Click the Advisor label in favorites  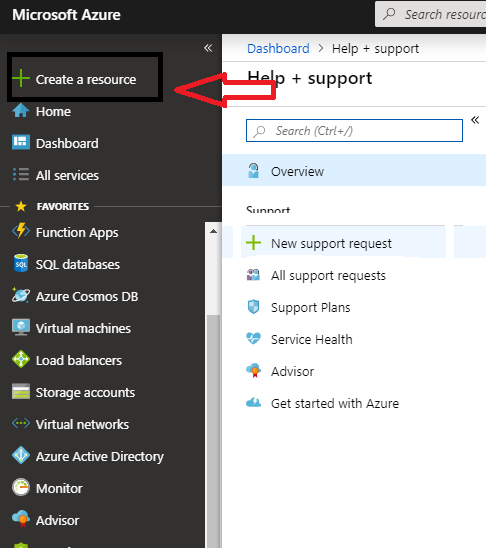click(x=58, y=520)
